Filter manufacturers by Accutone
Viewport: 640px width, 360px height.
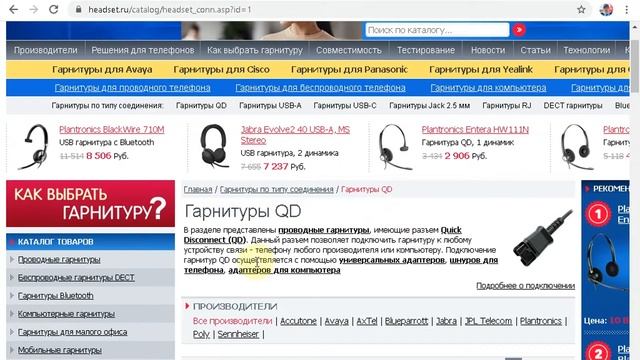tap(298, 321)
